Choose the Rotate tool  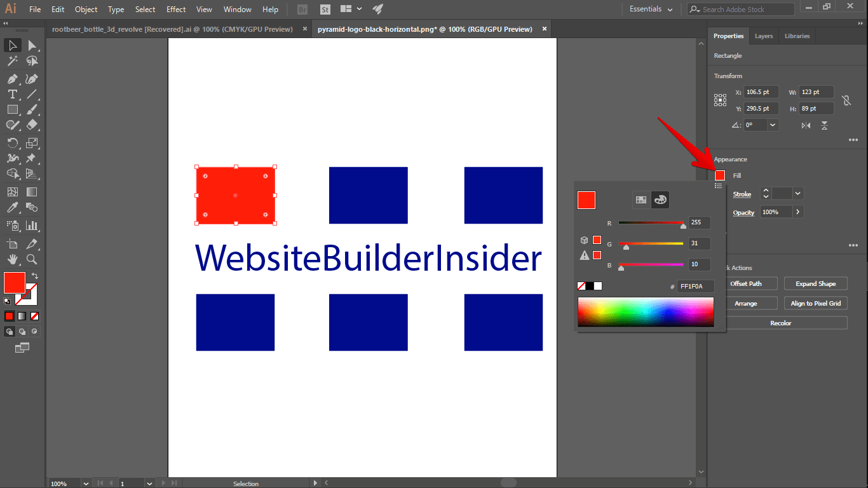(12, 142)
